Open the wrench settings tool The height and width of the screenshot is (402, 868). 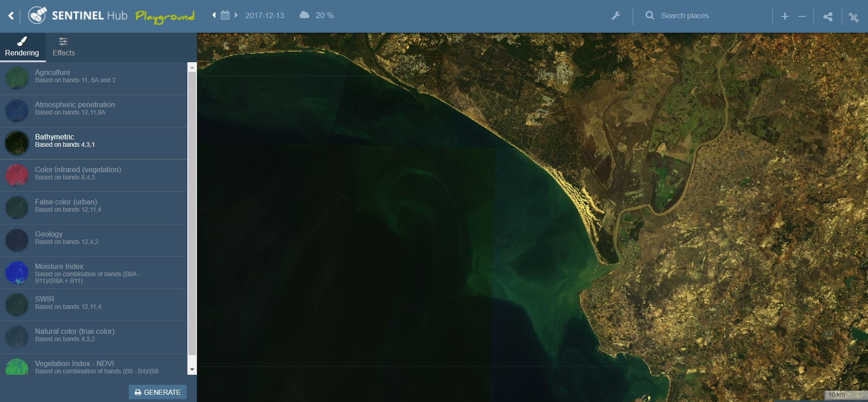[616, 16]
